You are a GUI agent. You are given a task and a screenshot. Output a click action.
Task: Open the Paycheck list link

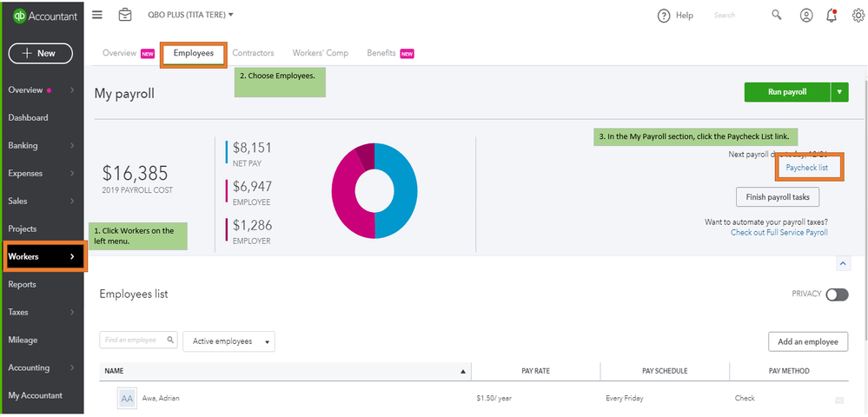click(806, 167)
